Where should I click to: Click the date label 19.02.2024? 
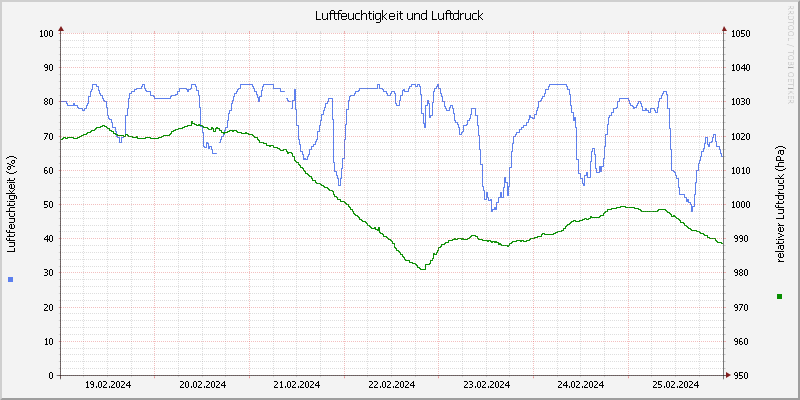pyautogui.click(x=108, y=385)
